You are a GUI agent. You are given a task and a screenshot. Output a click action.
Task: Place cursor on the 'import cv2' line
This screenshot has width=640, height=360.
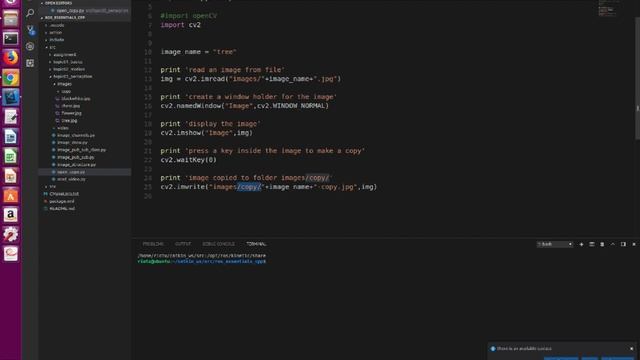[x=180, y=25]
